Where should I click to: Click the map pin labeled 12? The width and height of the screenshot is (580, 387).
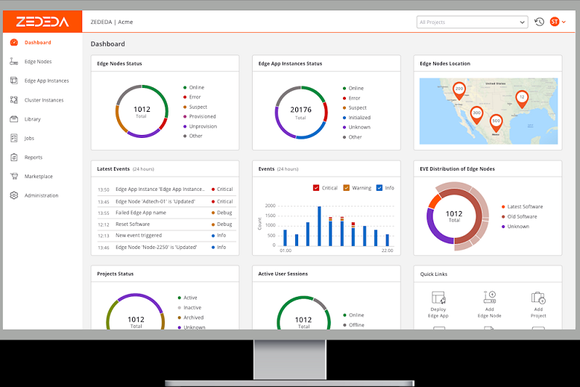[x=522, y=99]
